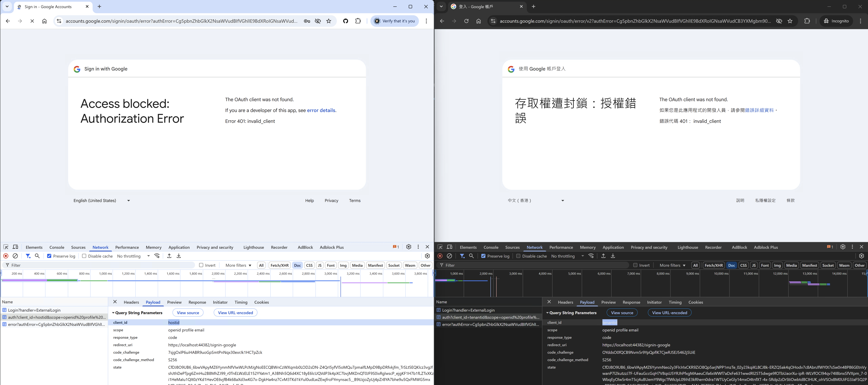
Task: Toggle the device toolbar icon in left DevTools
Action: 15,247
